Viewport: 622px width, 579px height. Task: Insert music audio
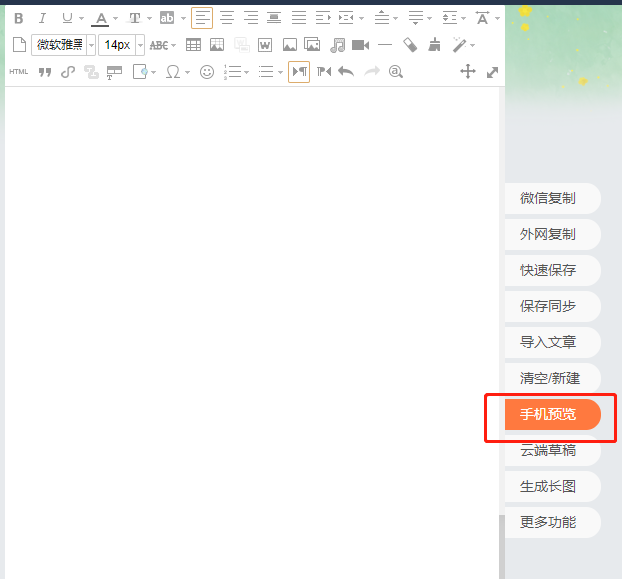[337, 45]
